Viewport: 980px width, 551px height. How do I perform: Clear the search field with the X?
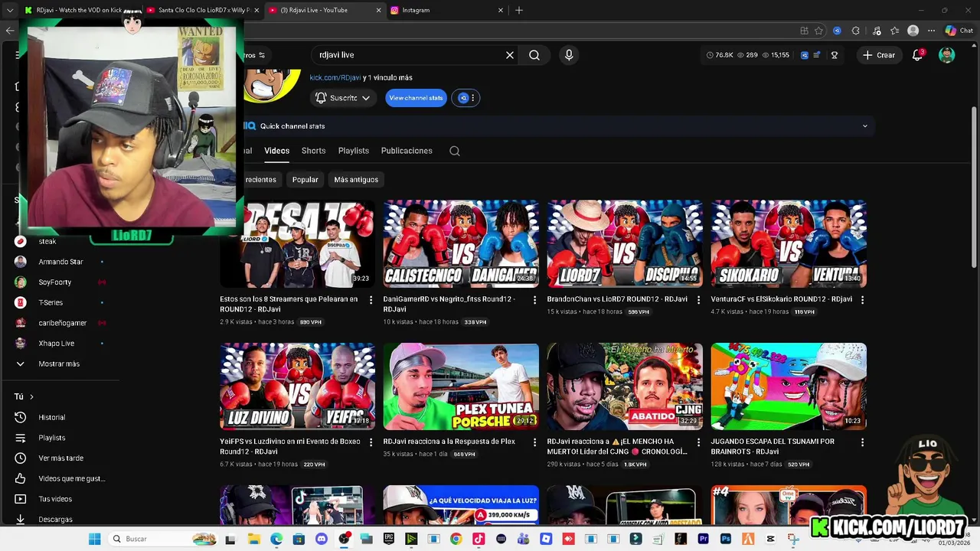tap(510, 55)
